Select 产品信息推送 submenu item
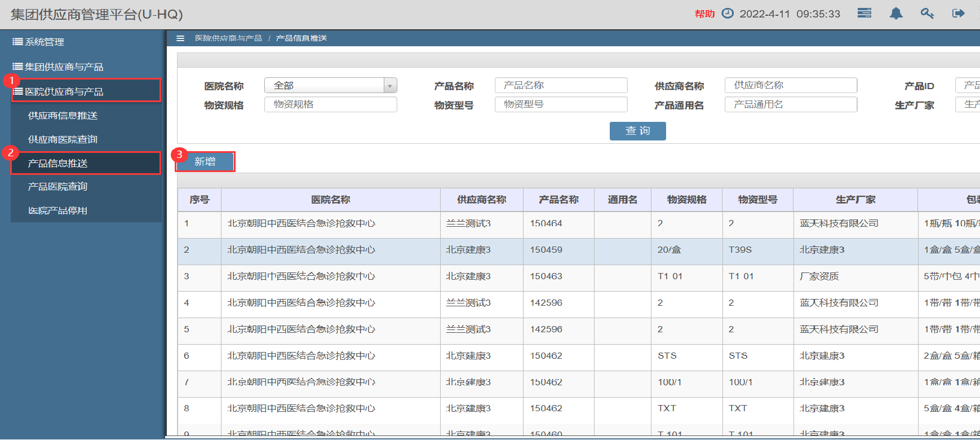980x440 pixels. [x=86, y=163]
